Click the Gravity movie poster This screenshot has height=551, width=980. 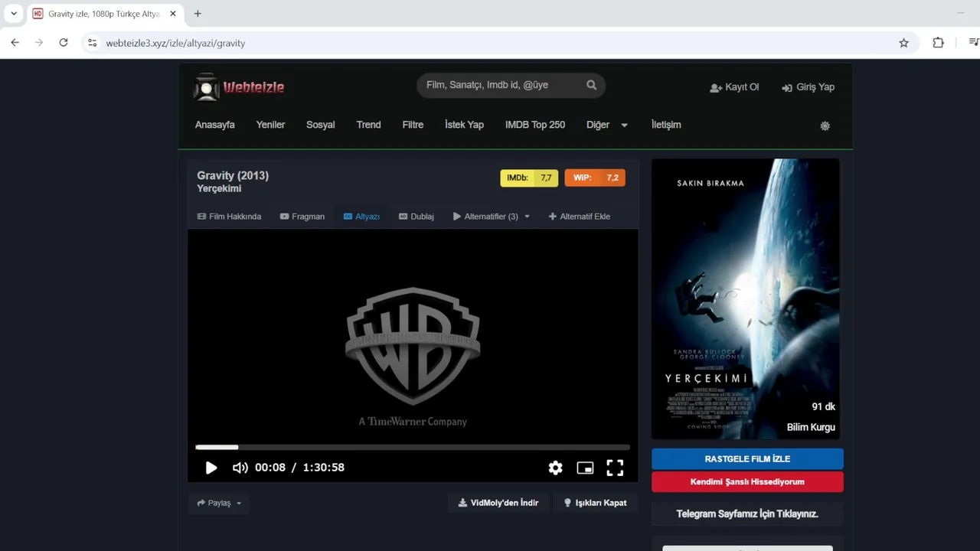pyautogui.click(x=746, y=298)
